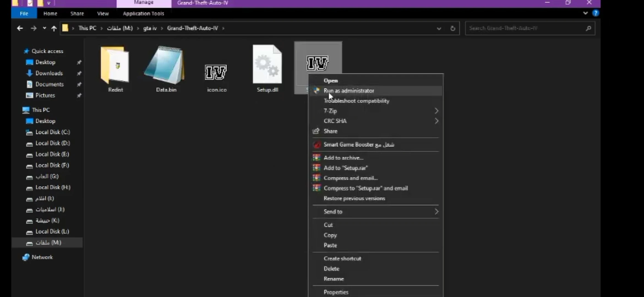Choose Run as administrator from context menu
The image size is (644, 297).
tap(349, 91)
